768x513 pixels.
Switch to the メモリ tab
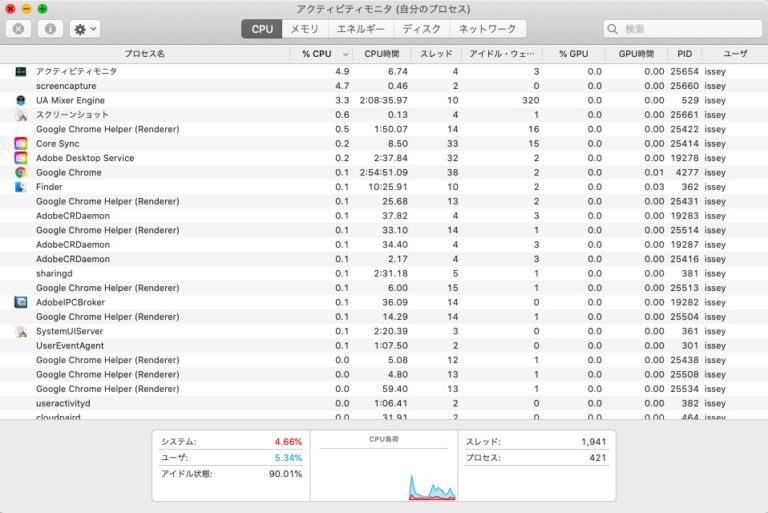coord(305,29)
